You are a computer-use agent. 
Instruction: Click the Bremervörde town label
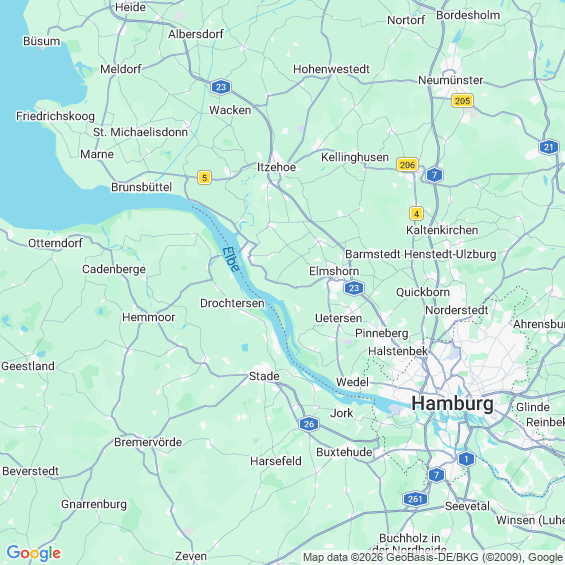(x=148, y=442)
